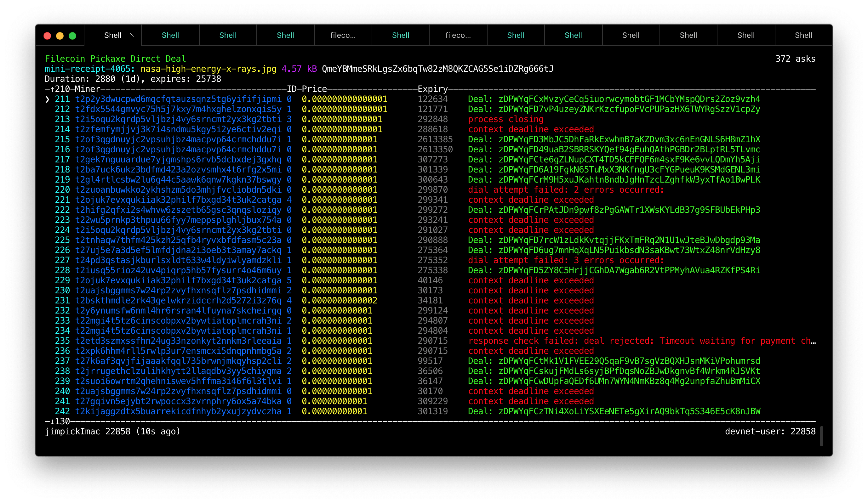Click 'context deadline exceeded' on row 234

click(531, 331)
